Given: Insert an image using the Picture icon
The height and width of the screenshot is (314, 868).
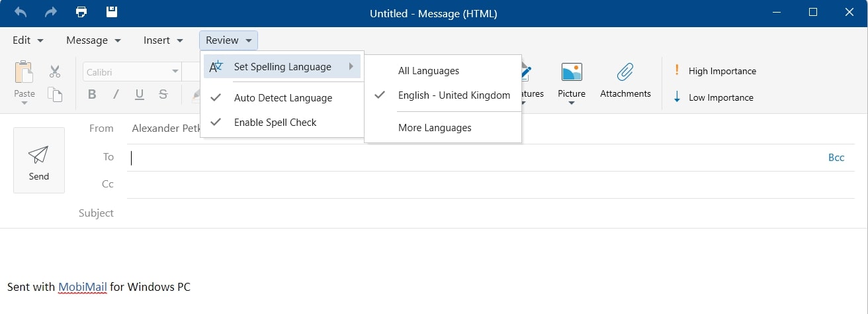Looking at the screenshot, I should (572, 81).
